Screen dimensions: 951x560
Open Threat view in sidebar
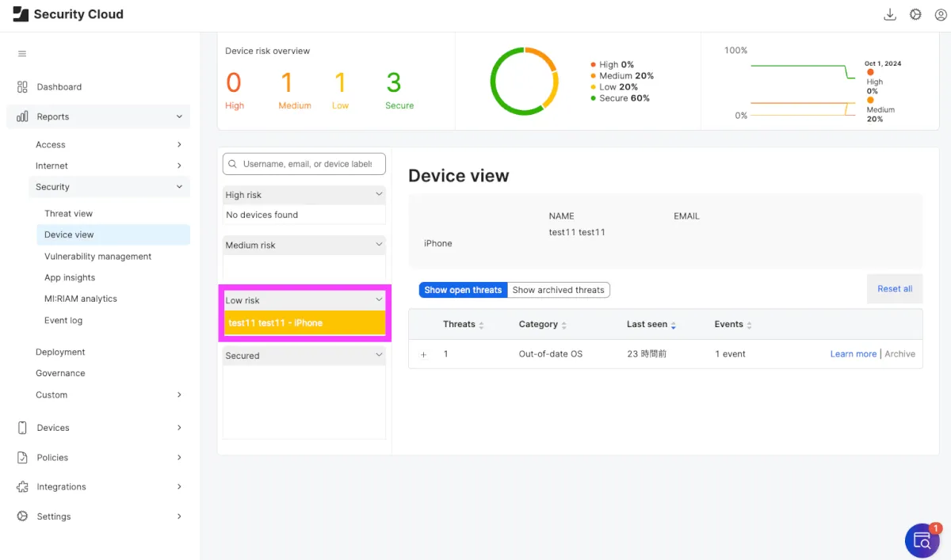pos(69,214)
